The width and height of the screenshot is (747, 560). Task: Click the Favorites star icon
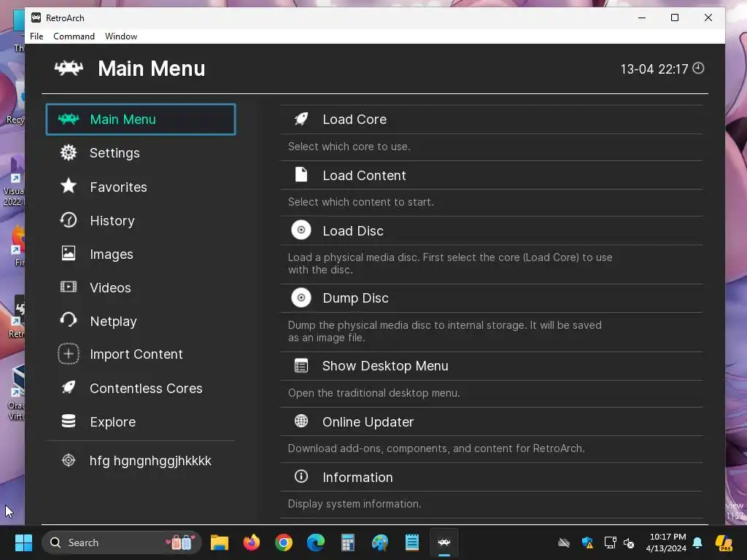[69, 186]
